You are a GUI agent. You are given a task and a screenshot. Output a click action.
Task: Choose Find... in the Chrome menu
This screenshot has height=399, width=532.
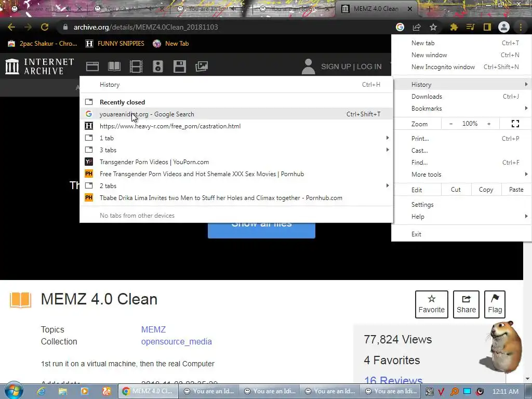tap(461, 163)
